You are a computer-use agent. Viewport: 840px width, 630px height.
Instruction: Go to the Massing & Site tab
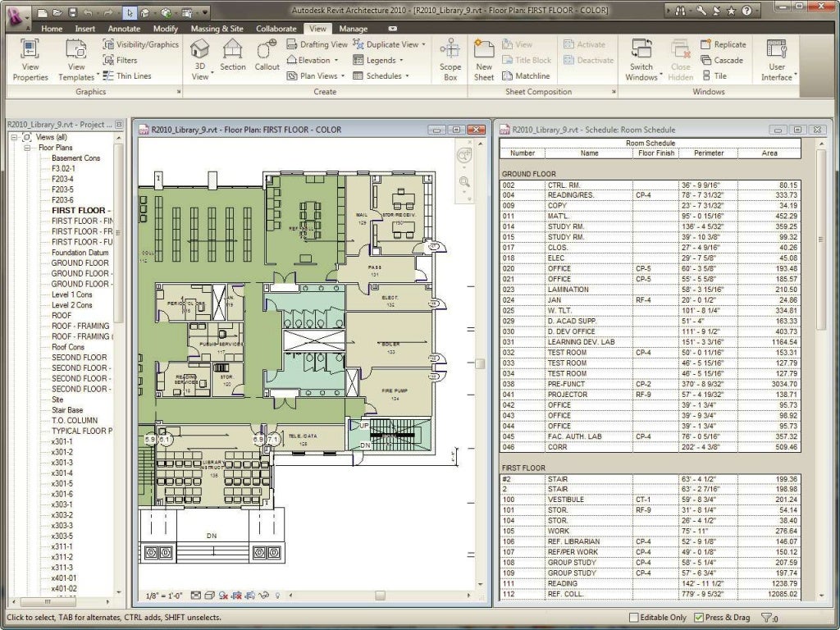click(x=217, y=29)
